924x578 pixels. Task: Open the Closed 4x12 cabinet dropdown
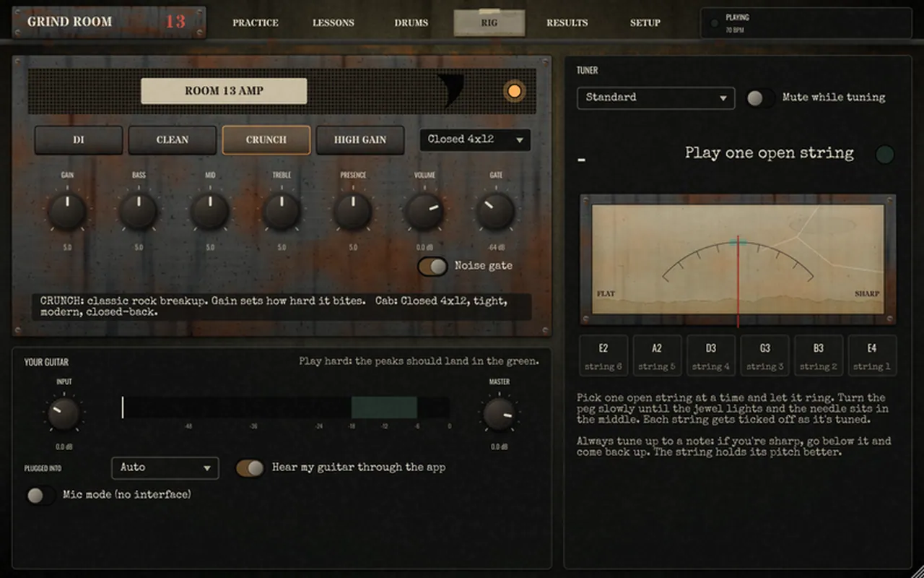point(475,139)
